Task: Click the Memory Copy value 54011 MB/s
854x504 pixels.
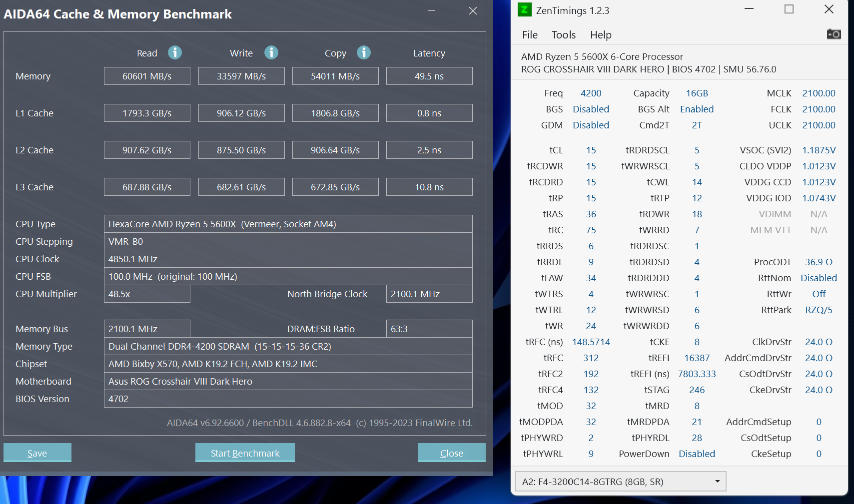Action: coord(335,76)
